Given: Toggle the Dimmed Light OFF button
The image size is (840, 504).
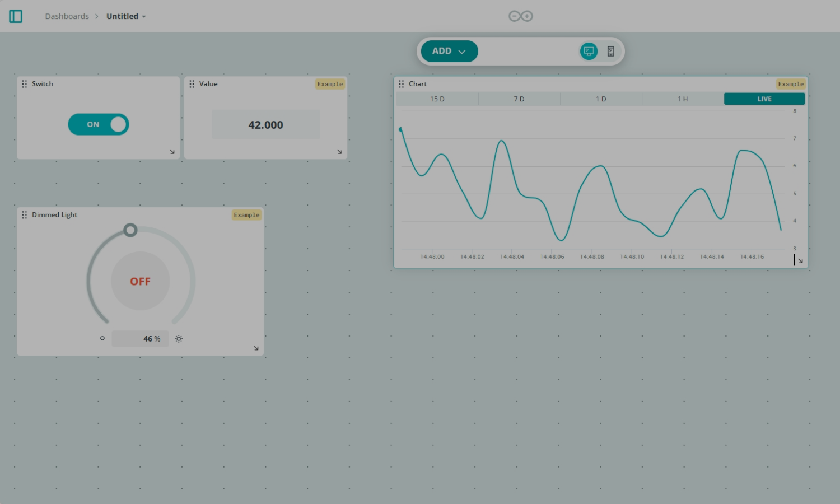Looking at the screenshot, I should click(140, 281).
